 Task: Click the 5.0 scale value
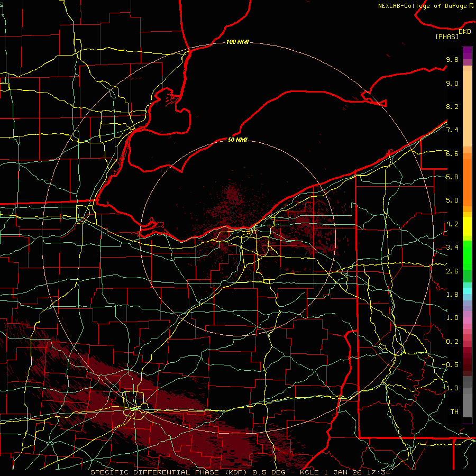[452, 200]
